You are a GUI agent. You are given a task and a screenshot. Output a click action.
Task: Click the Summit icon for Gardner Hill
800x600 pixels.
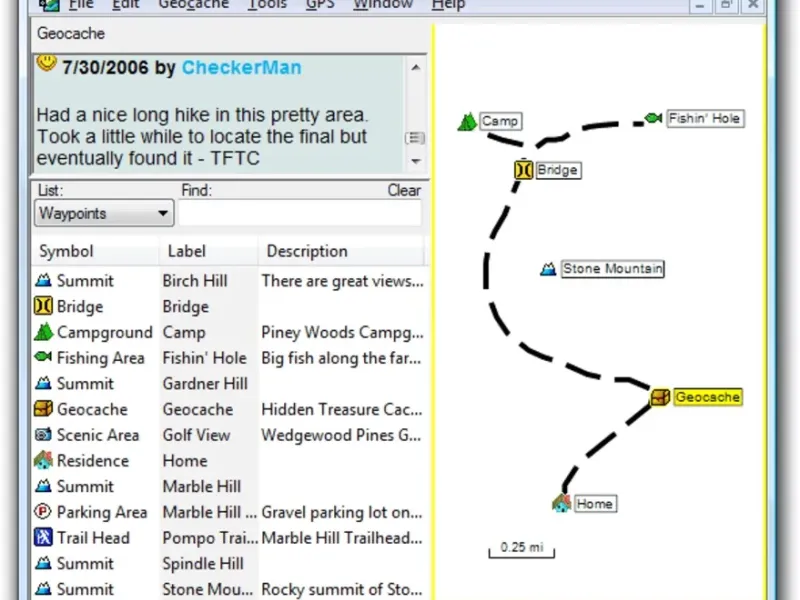[44, 383]
